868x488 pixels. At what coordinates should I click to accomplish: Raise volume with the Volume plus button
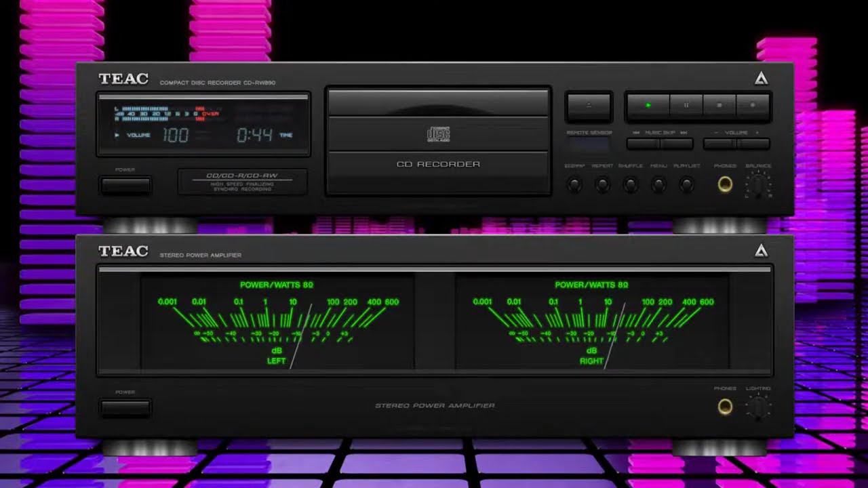753,144
